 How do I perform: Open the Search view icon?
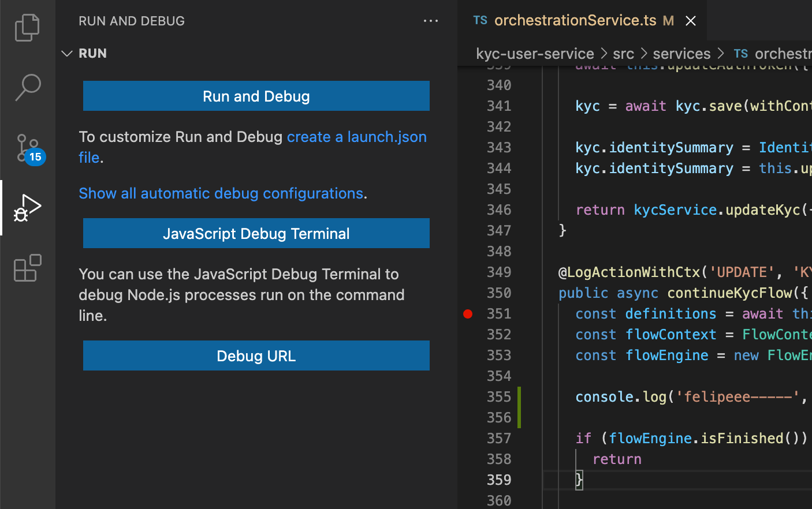pyautogui.click(x=27, y=88)
